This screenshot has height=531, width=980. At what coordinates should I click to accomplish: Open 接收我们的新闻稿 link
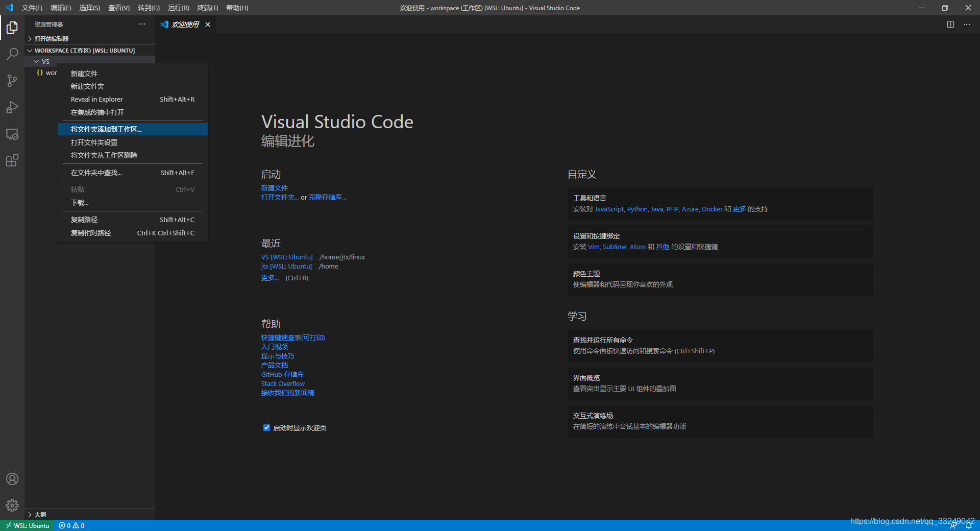click(288, 393)
